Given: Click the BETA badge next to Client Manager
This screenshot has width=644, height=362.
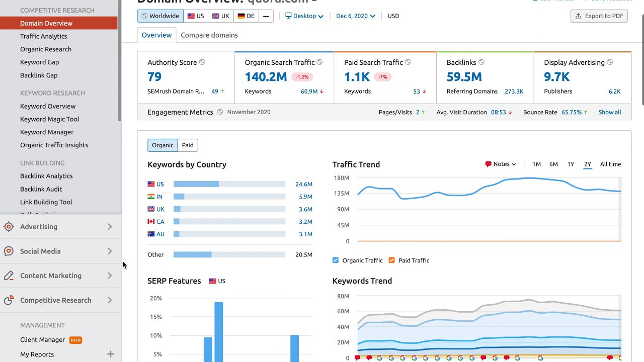Looking at the screenshot, I should 75,340.
